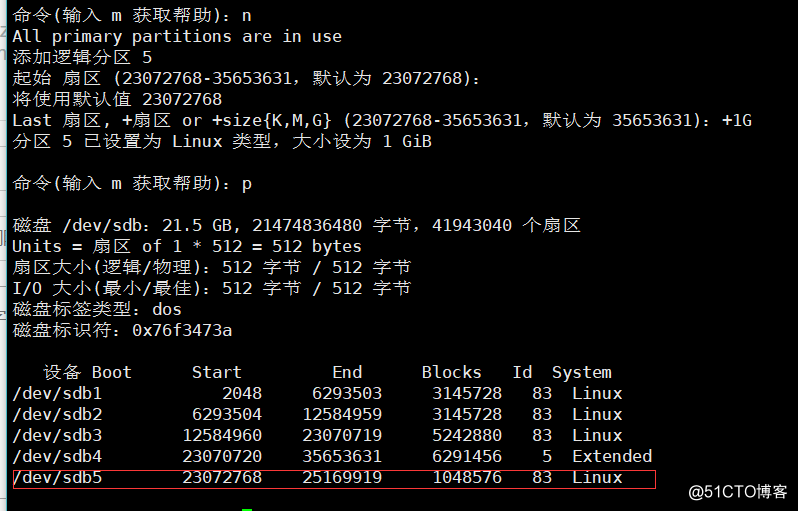
Task: Click the /dev/sdb1 partition row label
Action: (57, 394)
